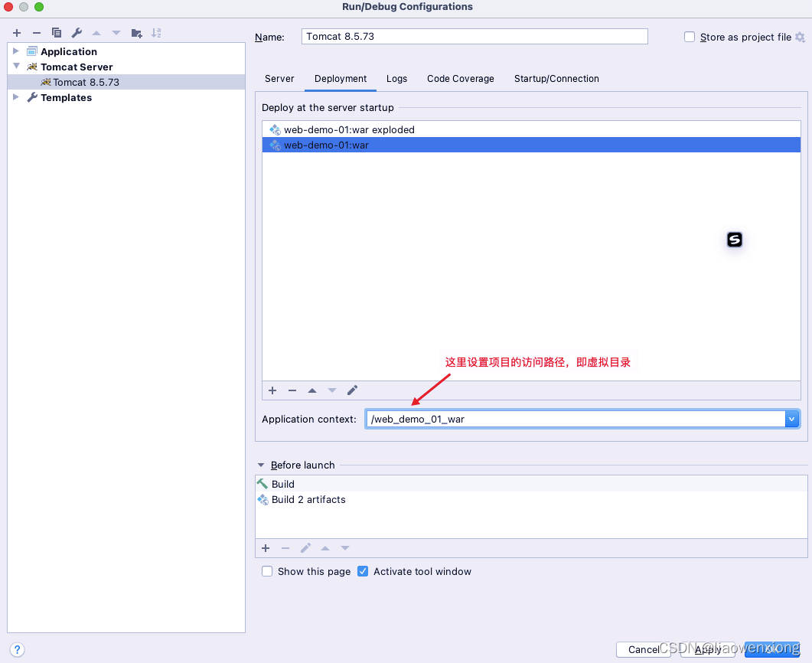Add new configuration with plus icon

[x=17, y=33]
